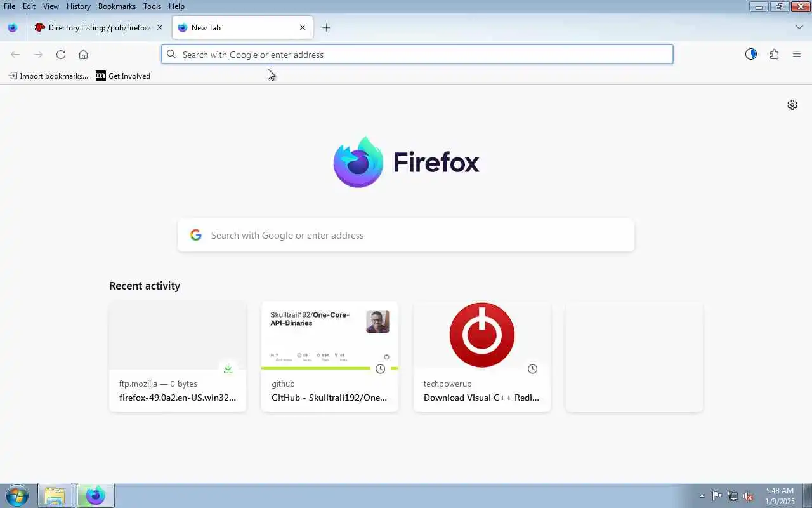812x508 pixels.
Task: Reload the current page
Action: tap(61, 54)
